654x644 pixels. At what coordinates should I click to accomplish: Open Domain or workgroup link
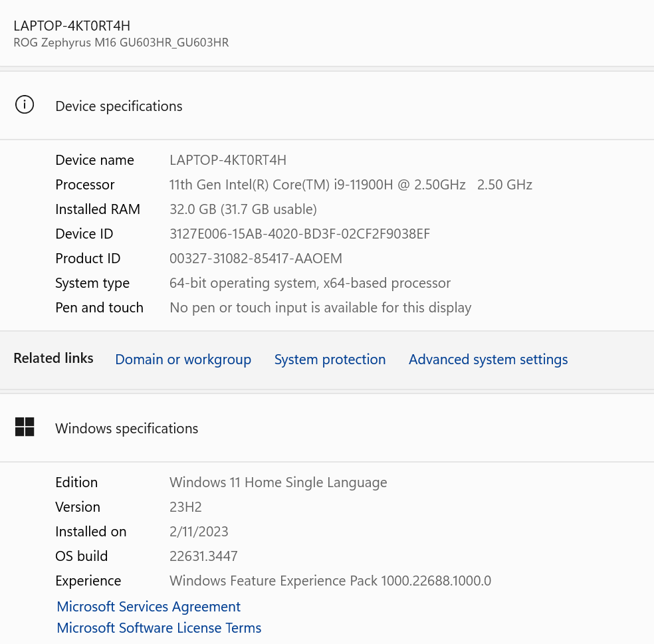[x=183, y=360]
